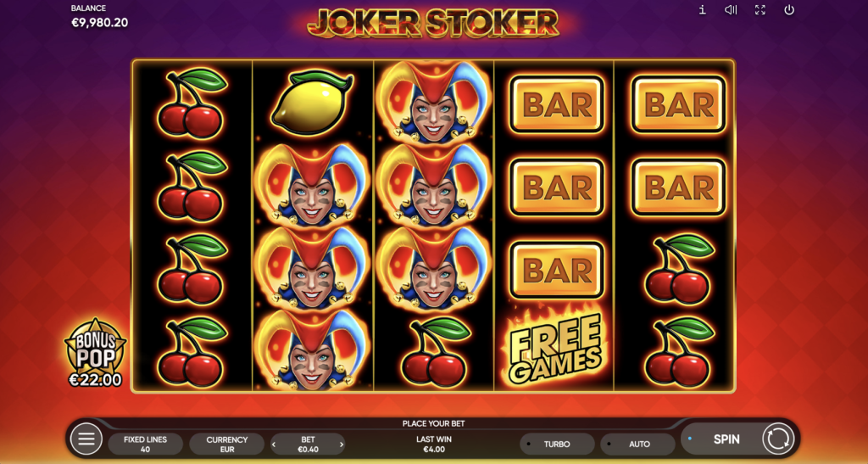Image resolution: width=868 pixels, height=464 pixels.
Task: Increase bet with right arrow
Action: tap(342, 444)
